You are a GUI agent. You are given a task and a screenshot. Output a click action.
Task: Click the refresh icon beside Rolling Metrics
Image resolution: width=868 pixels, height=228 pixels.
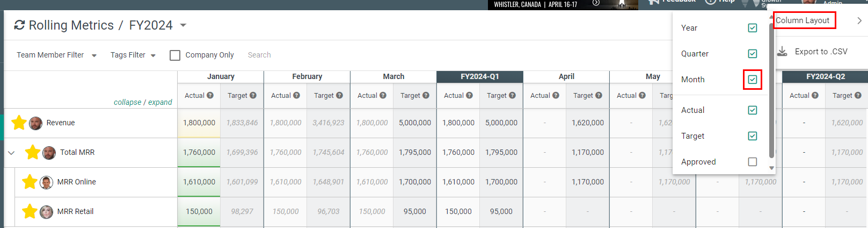(19, 25)
